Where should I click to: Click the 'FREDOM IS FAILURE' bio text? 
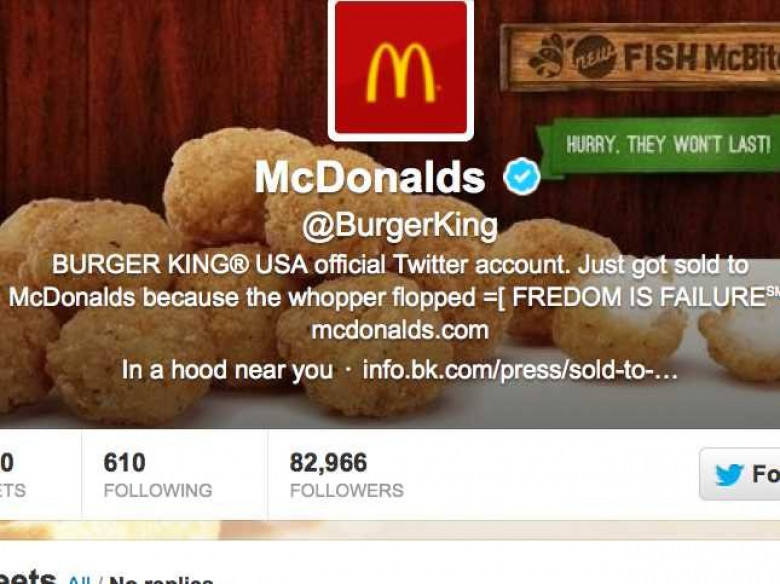(639, 297)
